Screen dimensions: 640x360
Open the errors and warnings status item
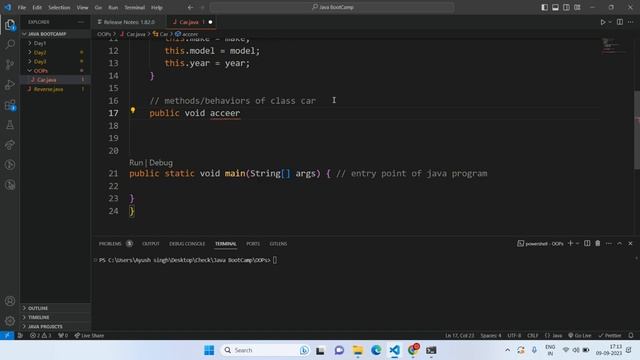click(40, 336)
